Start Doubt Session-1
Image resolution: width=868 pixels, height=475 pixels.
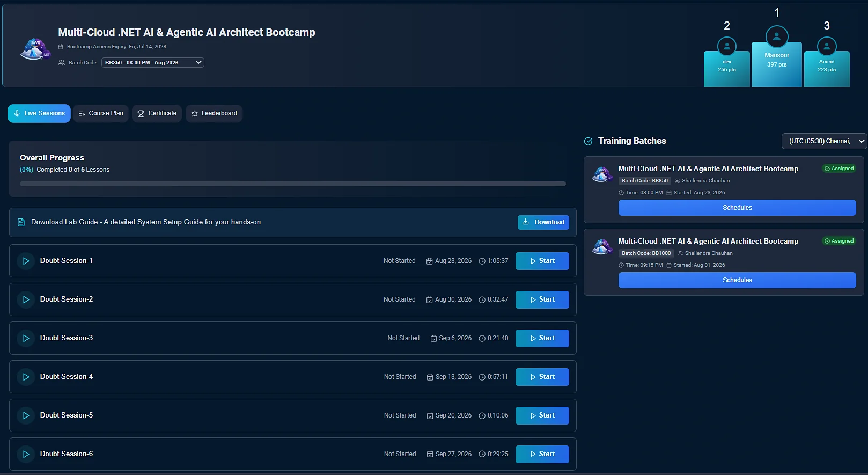(542, 261)
